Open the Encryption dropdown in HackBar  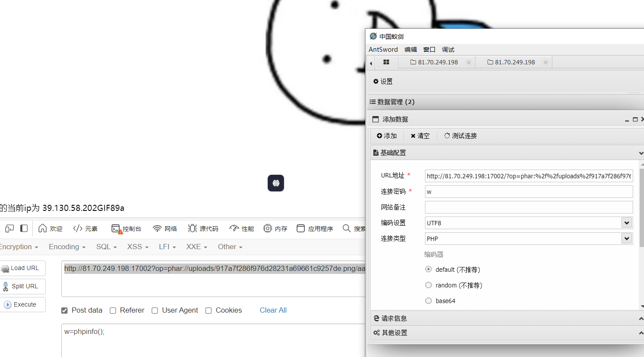click(x=18, y=247)
